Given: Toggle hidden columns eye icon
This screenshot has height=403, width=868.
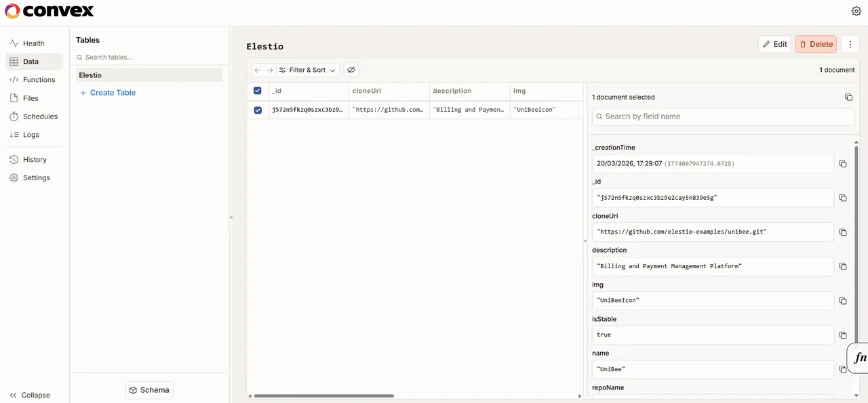Looking at the screenshot, I should click(x=351, y=70).
